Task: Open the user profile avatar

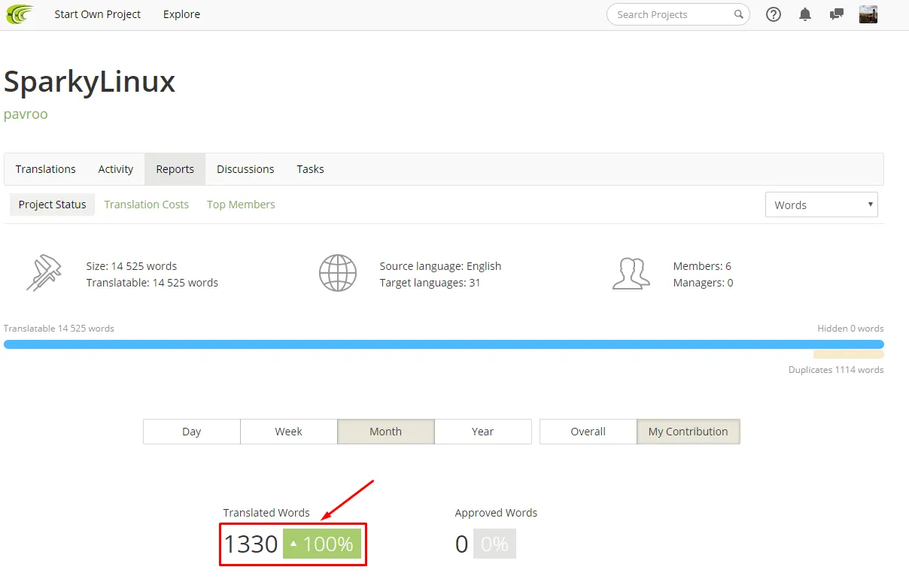Action: [868, 14]
